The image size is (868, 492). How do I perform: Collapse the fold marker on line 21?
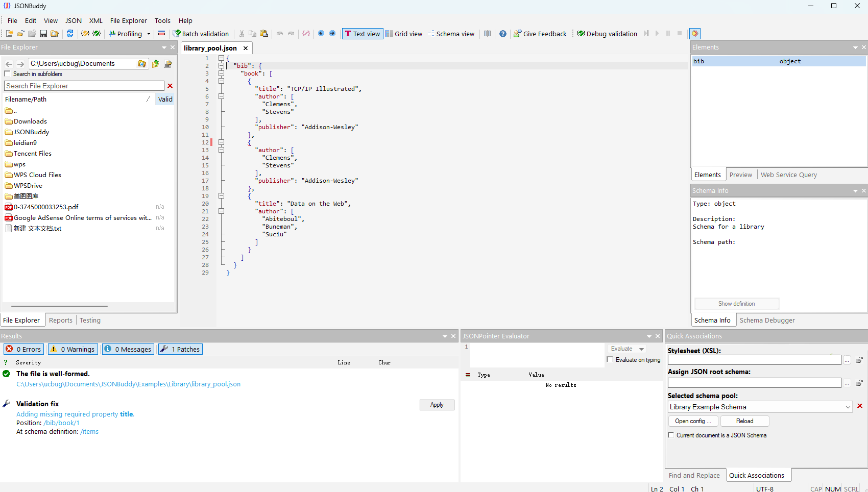coord(222,211)
